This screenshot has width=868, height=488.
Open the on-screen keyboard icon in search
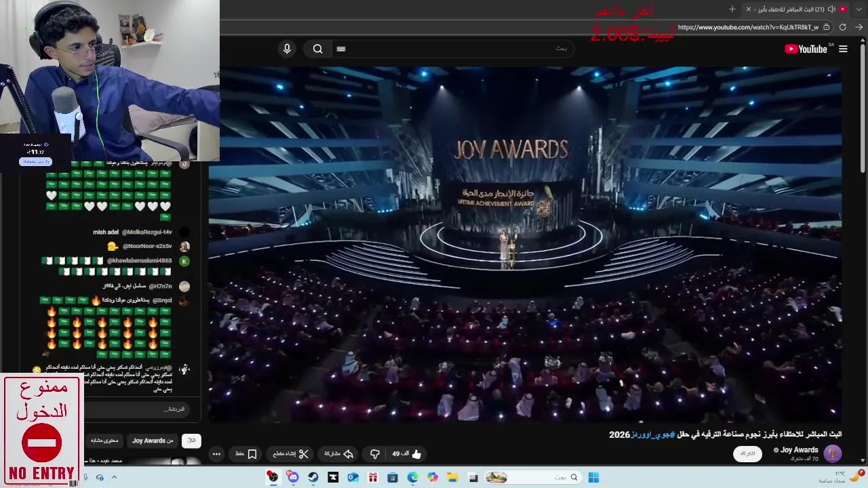[341, 49]
